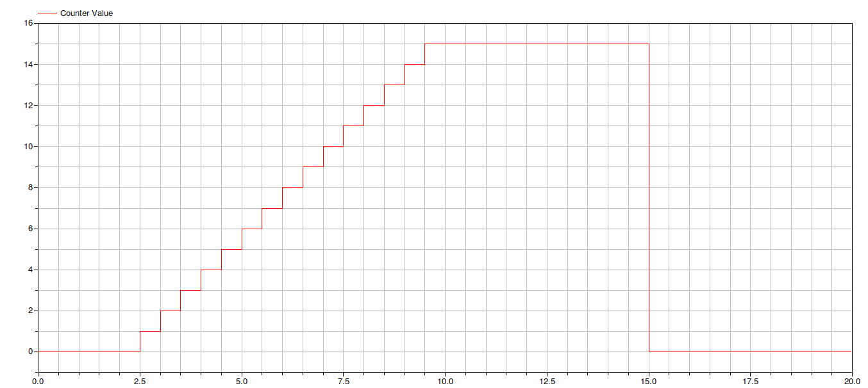Viewport: 868px width, 388px height.
Task: Click the 'Counter Value' legend label
Action: pos(86,13)
